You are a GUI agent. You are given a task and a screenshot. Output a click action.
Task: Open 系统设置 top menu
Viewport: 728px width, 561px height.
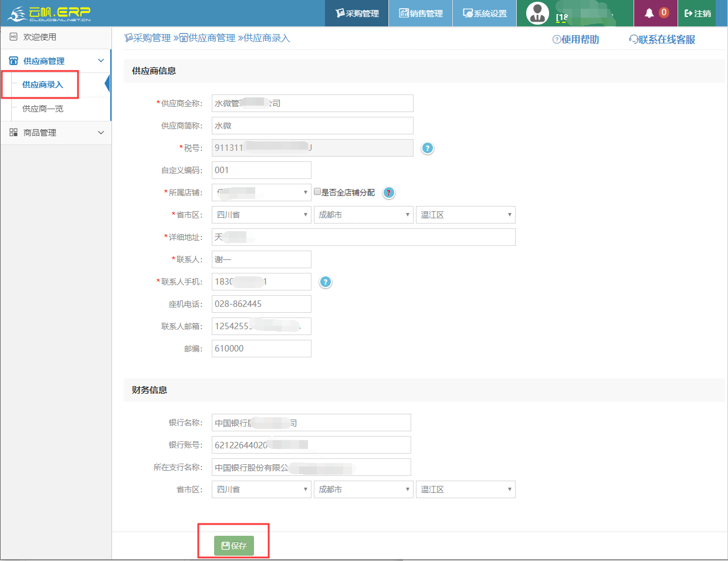pyautogui.click(x=485, y=13)
